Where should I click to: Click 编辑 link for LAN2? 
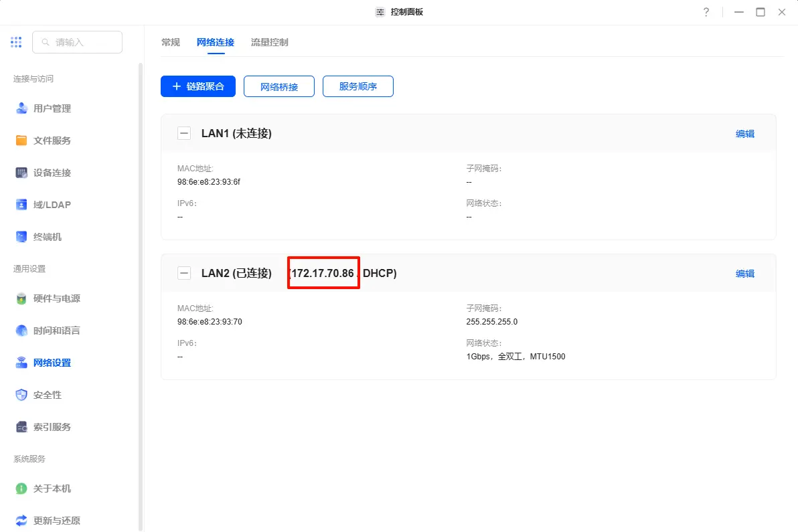click(x=744, y=273)
